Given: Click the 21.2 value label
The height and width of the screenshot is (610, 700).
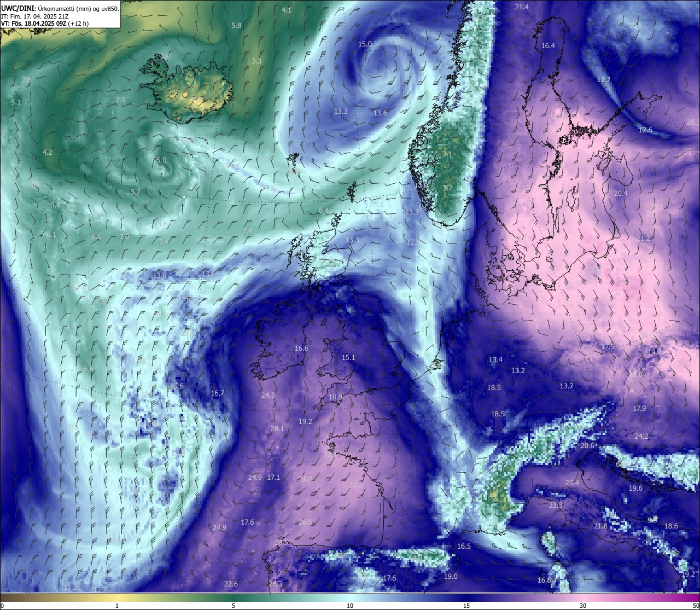Looking at the screenshot, I should pyautogui.click(x=643, y=239).
